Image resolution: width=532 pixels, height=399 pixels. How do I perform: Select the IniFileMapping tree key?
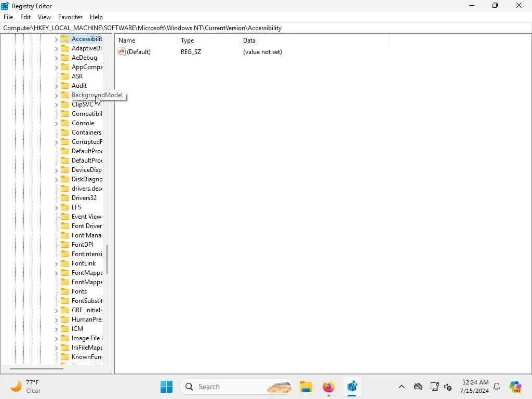click(87, 348)
